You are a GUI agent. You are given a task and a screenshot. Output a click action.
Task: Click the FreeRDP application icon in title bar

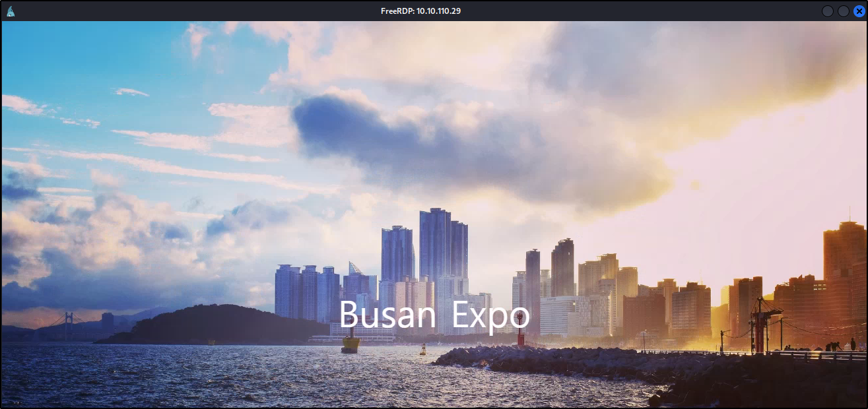pos(11,11)
